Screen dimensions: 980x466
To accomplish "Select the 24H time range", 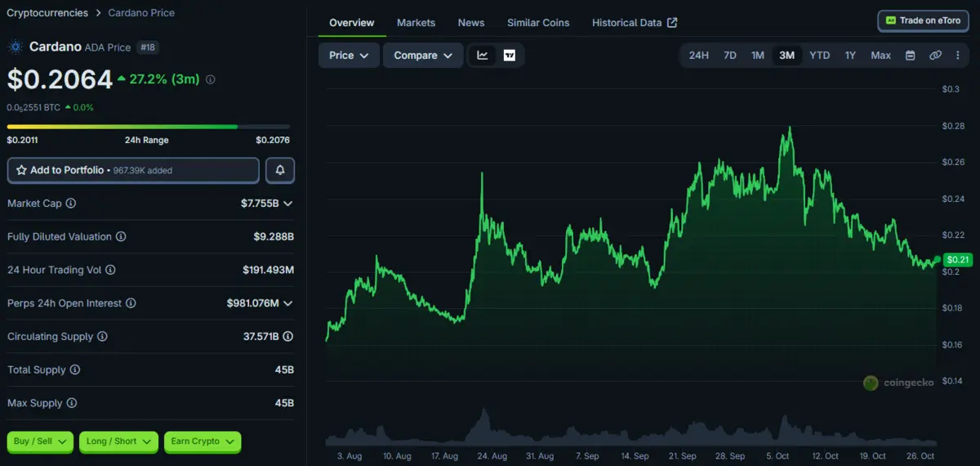I will pyautogui.click(x=699, y=56).
